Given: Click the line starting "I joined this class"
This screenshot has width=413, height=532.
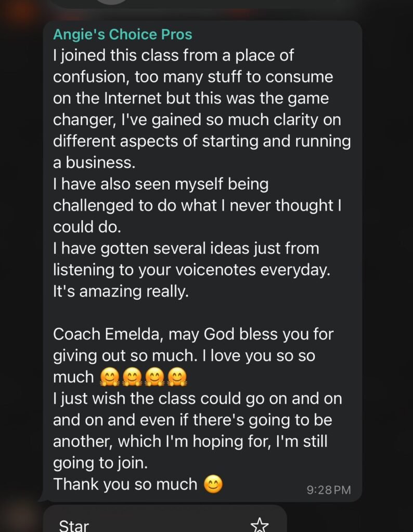Looking at the screenshot, I should (174, 55).
